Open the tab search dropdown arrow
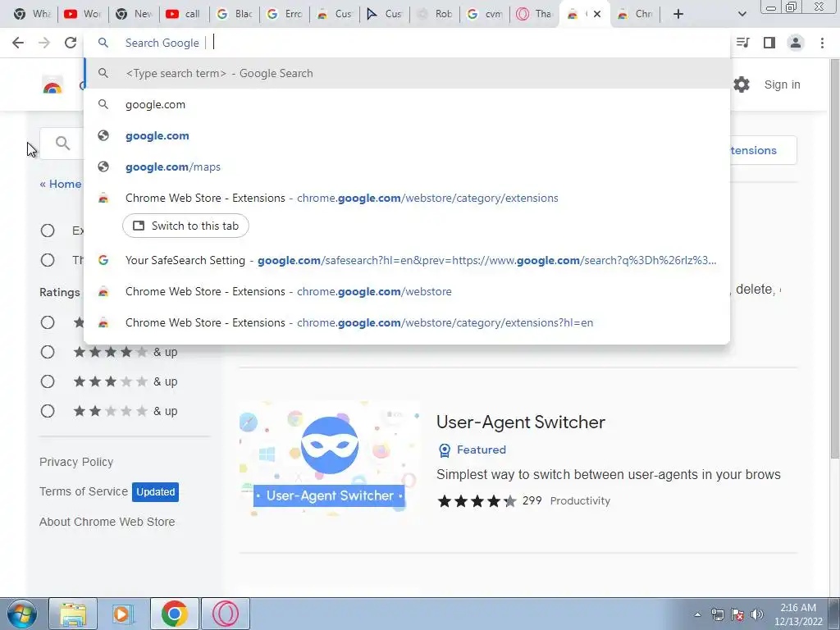The width and height of the screenshot is (840, 630). click(742, 14)
